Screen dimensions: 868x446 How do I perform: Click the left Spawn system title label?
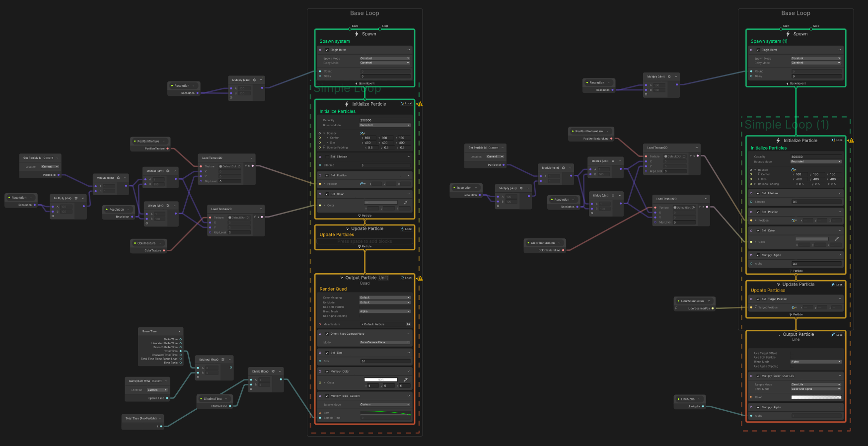(335, 41)
